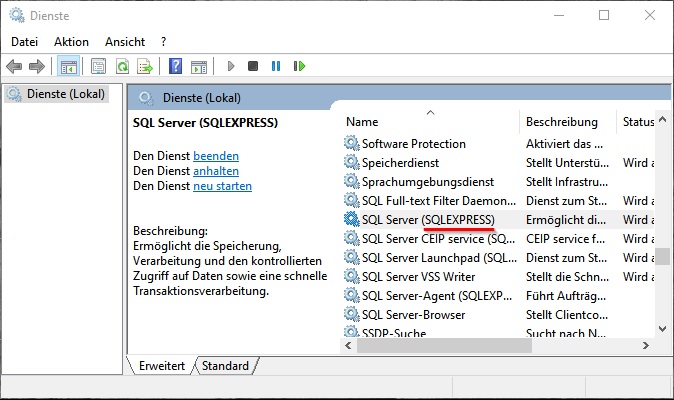Click the beenden link to stop service
This screenshot has width=674, height=400.
(x=216, y=156)
